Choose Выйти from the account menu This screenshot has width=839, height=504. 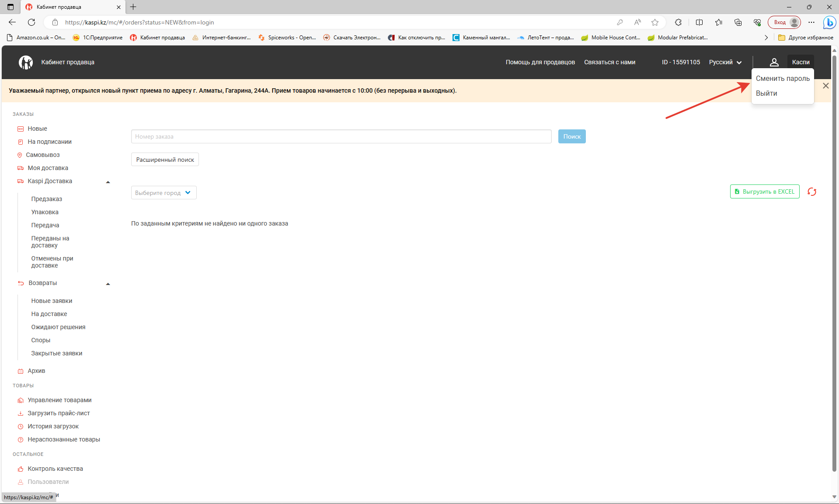766,94
